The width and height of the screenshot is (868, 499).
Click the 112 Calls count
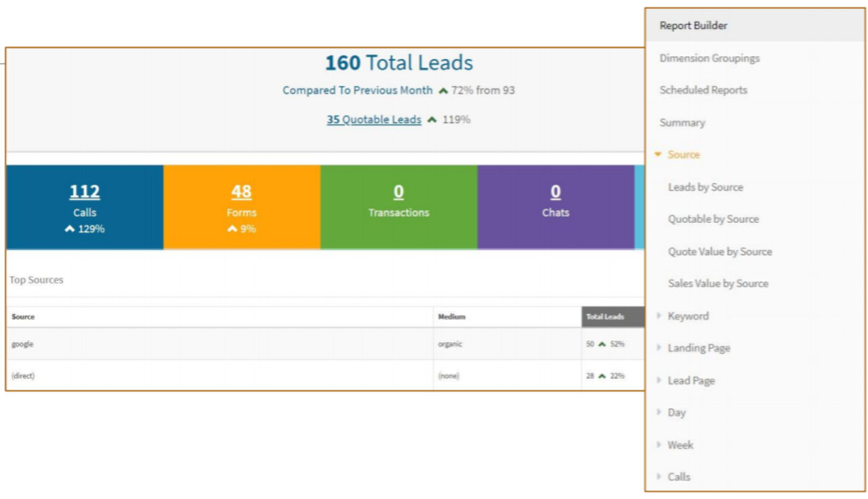(x=85, y=192)
